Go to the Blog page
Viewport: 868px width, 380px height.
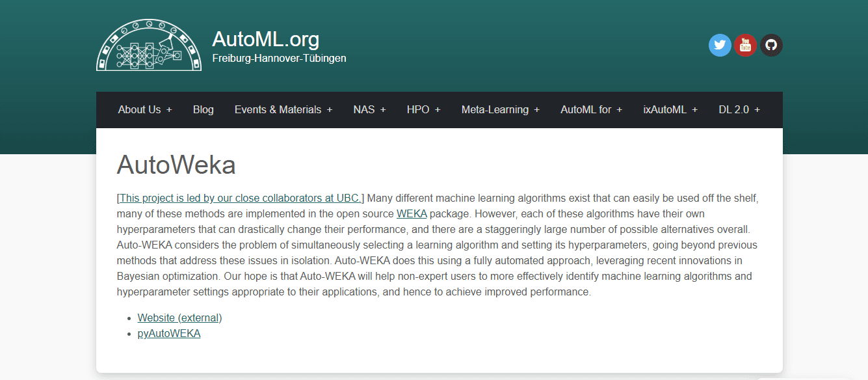(204, 109)
